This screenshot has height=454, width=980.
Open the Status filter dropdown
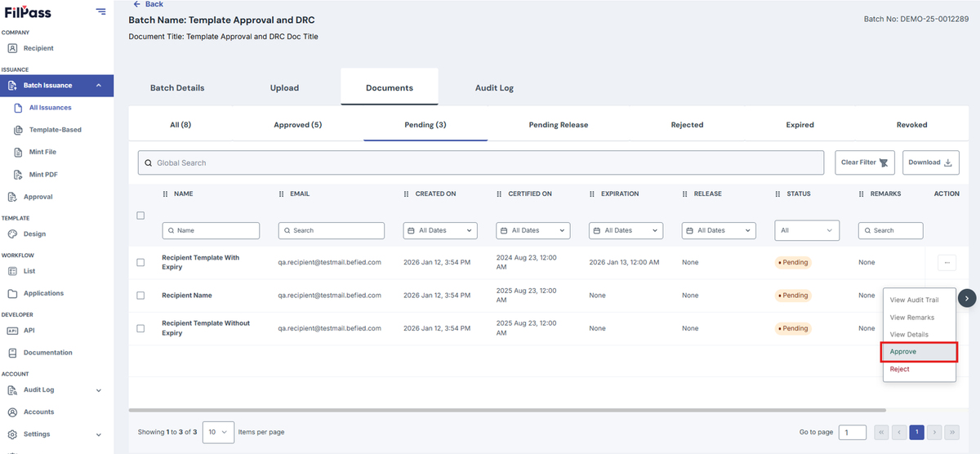pyautogui.click(x=807, y=230)
